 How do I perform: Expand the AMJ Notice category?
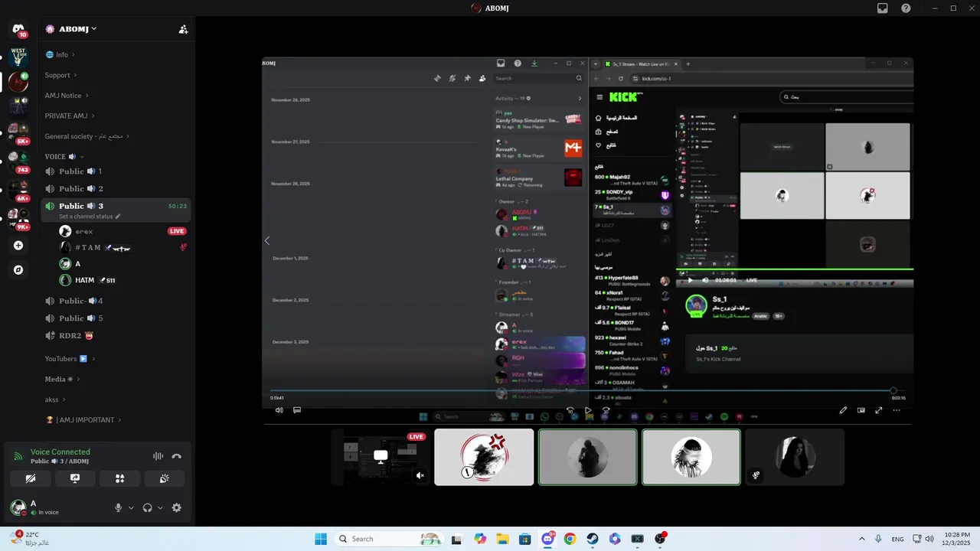pos(67,96)
